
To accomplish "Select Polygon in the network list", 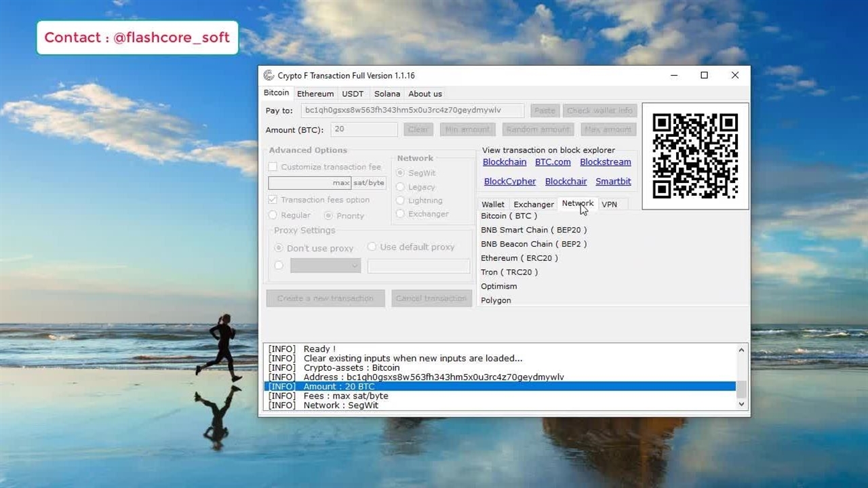I will coord(496,300).
